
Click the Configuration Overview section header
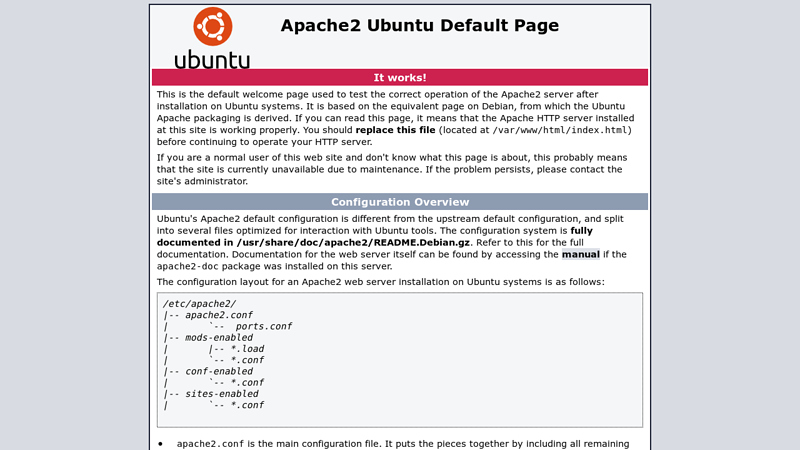[400, 202]
